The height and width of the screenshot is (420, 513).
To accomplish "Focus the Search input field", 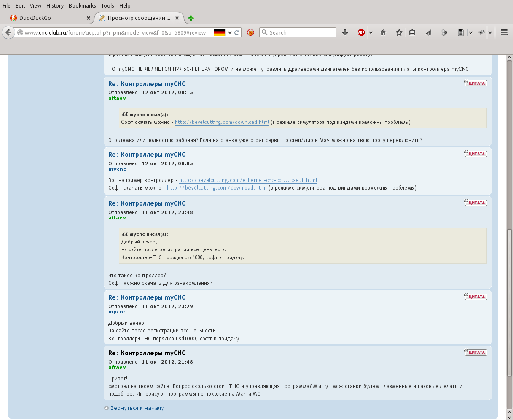I will pos(298,32).
